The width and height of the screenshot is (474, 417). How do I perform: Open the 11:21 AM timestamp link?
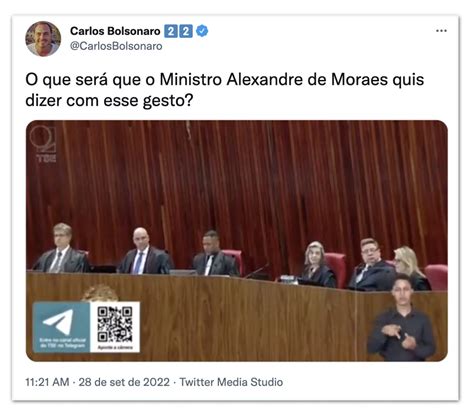point(47,382)
